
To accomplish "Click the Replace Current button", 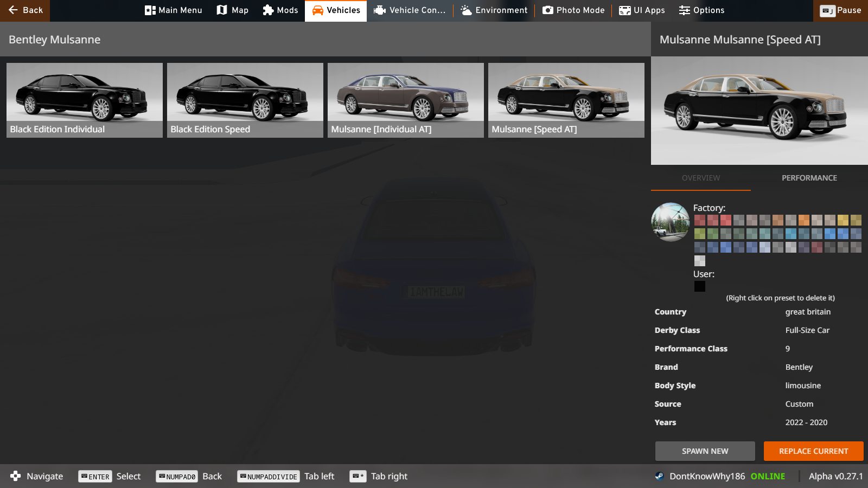I will click(814, 451).
